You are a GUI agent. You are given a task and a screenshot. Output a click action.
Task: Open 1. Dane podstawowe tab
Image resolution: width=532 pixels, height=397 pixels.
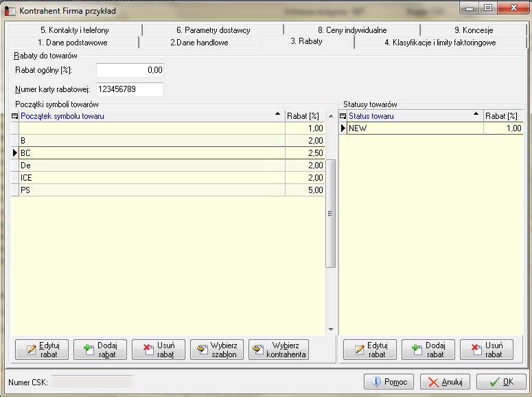tap(73, 43)
